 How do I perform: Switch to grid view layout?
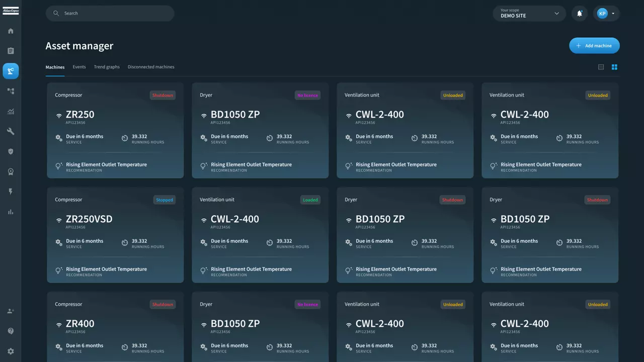click(x=614, y=67)
